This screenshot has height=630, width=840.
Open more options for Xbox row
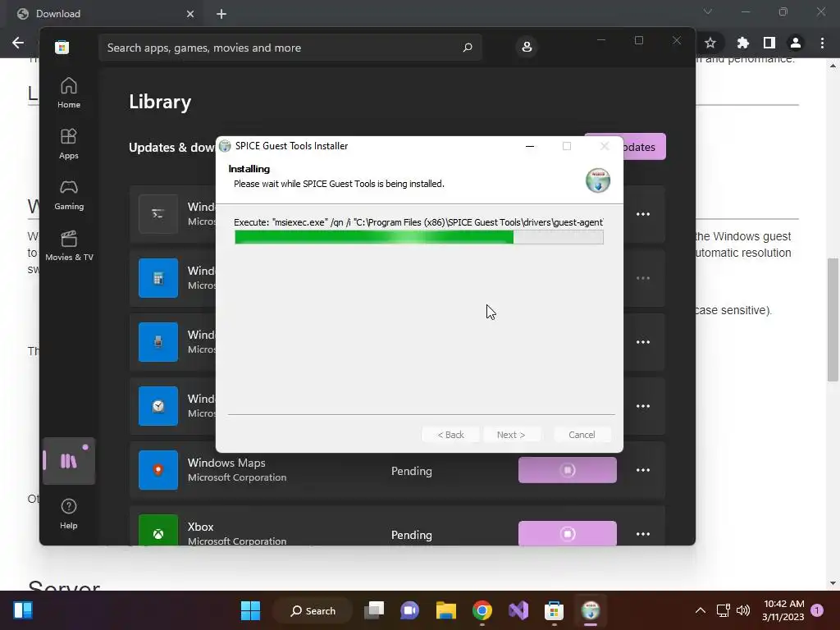coord(643,534)
